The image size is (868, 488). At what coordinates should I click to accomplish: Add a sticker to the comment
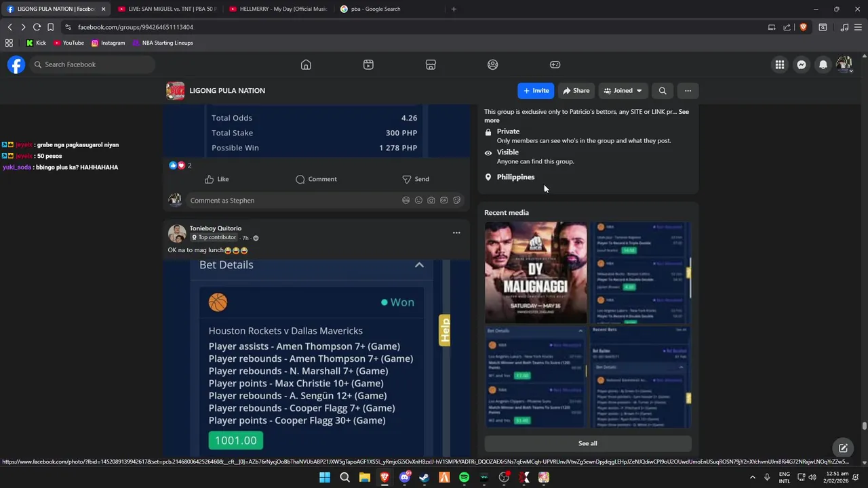click(457, 201)
